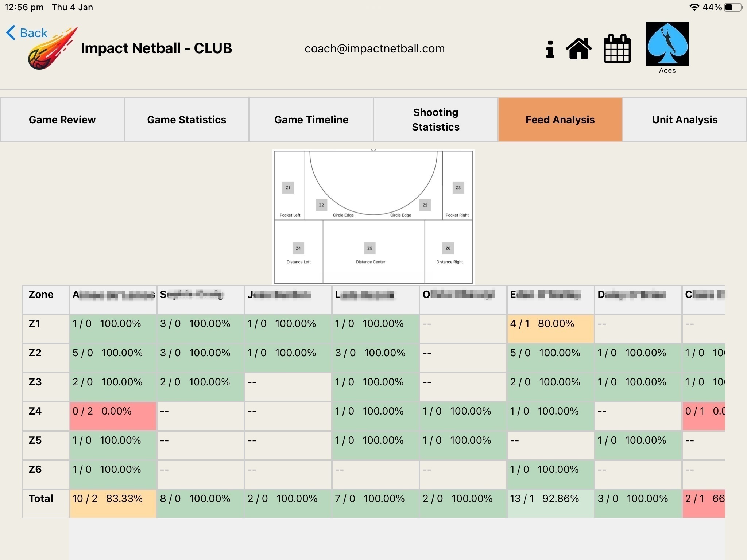This screenshot has height=560, width=747.
Task: Tap the Aces team logo
Action: (x=667, y=44)
